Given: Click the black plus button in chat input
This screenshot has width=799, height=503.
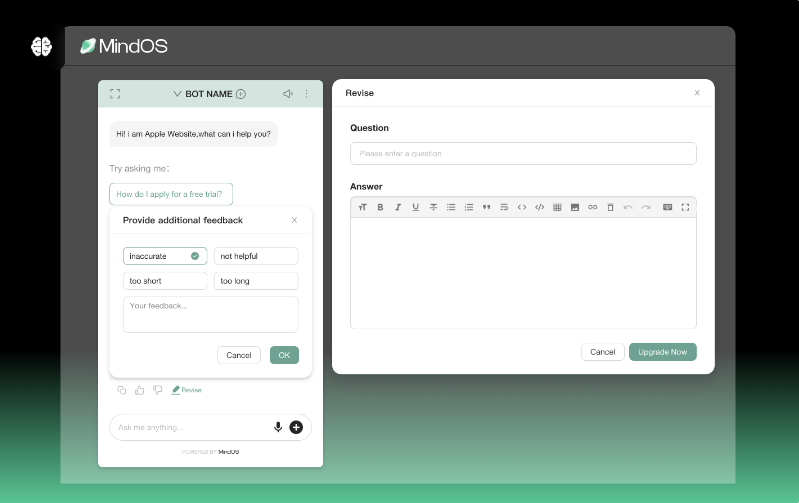Looking at the screenshot, I should (x=296, y=427).
